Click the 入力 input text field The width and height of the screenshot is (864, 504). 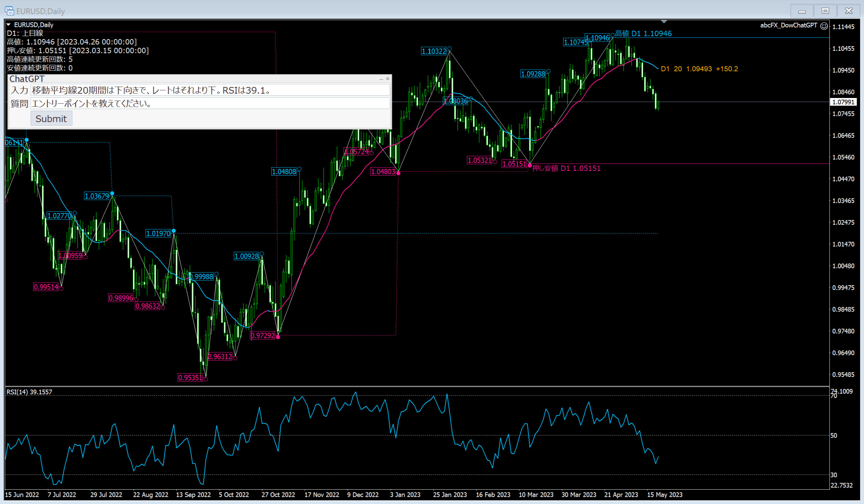[210, 90]
